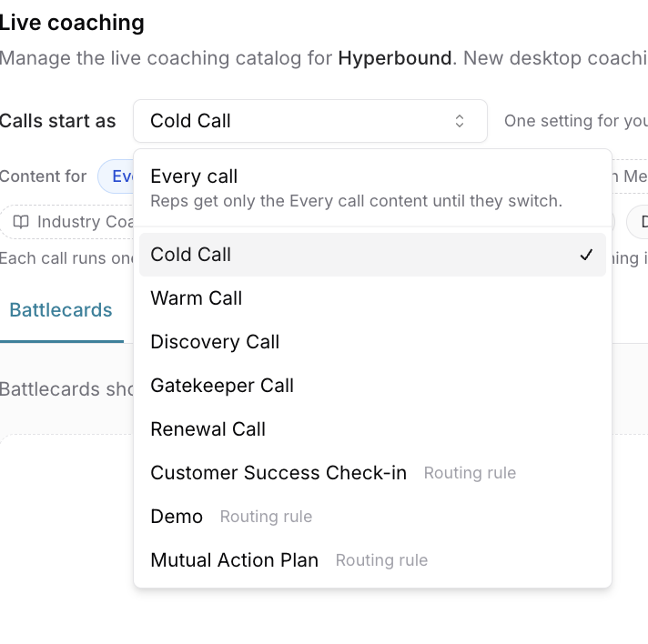This screenshot has width=648, height=644.
Task: Choose the checked Cold Call option
Action: (372, 255)
